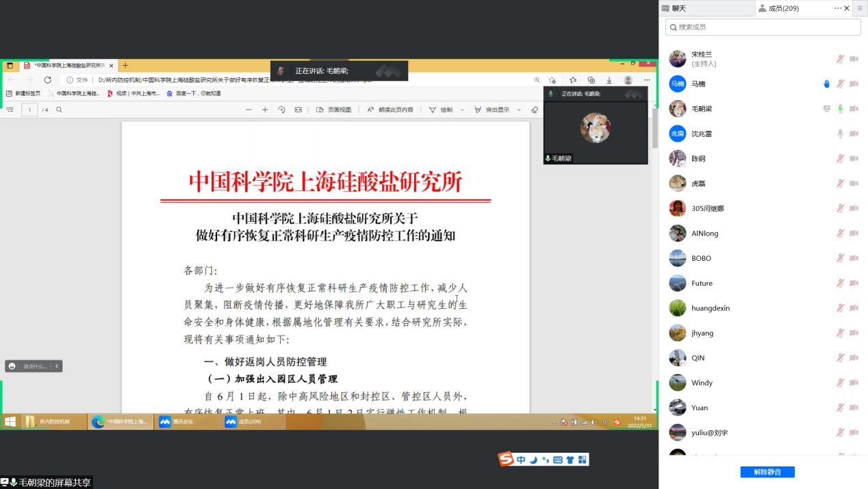Expand the 突出显示 highlight dropdown arrow
The height and width of the screenshot is (489, 868).
click(518, 110)
